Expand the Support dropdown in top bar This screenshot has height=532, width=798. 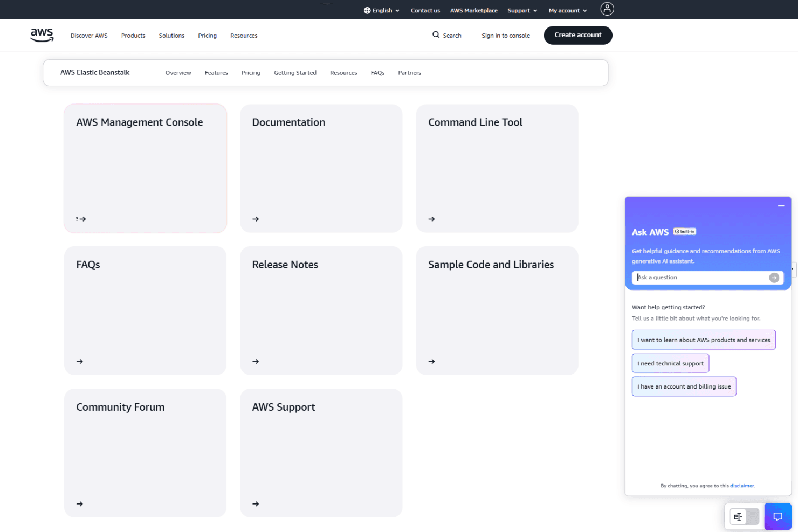pyautogui.click(x=522, y=10)
